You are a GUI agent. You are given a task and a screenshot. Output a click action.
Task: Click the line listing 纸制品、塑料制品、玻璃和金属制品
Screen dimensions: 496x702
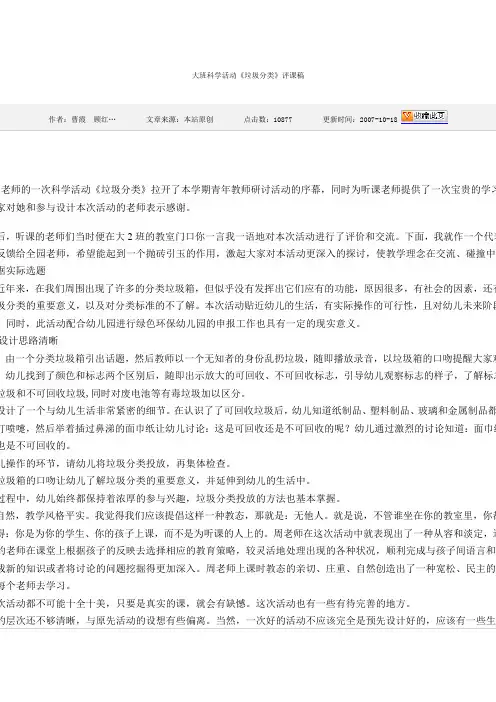[x=248, y=411]
